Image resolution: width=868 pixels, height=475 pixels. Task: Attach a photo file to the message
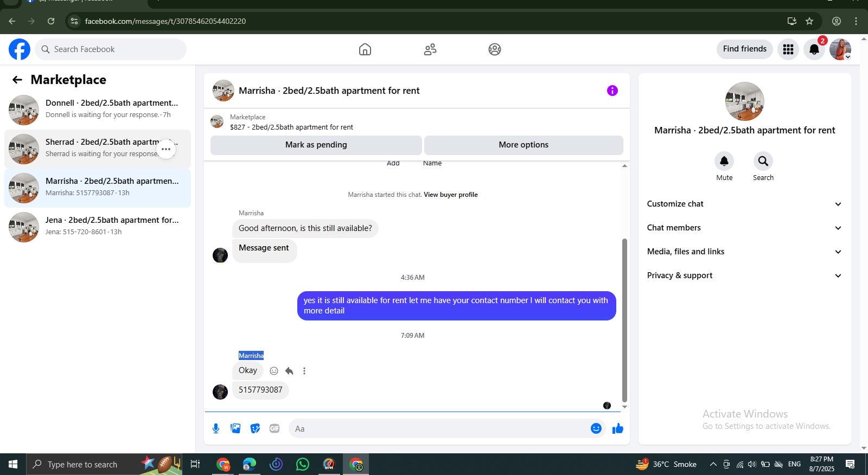coord(235,428)
